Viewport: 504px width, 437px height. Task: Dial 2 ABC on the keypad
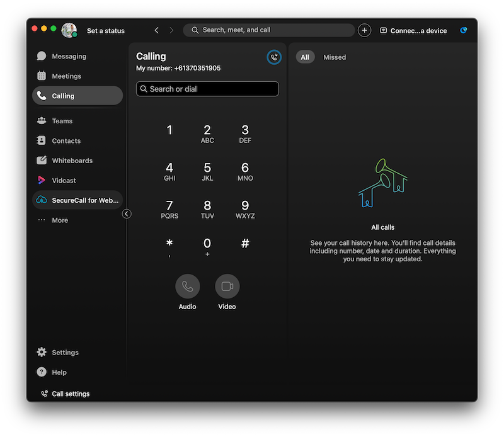click(x=207, y=133)
